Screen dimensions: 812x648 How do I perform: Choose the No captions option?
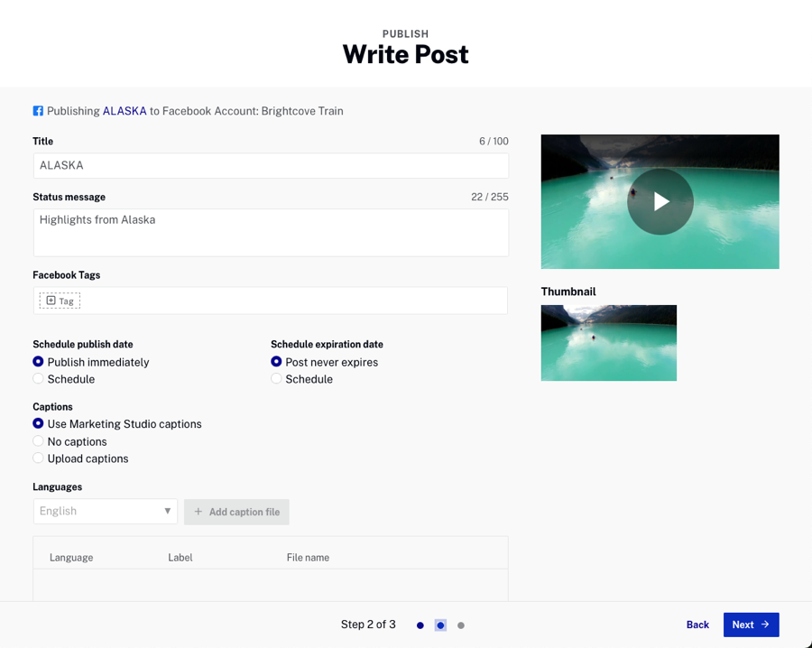point(38,441)
